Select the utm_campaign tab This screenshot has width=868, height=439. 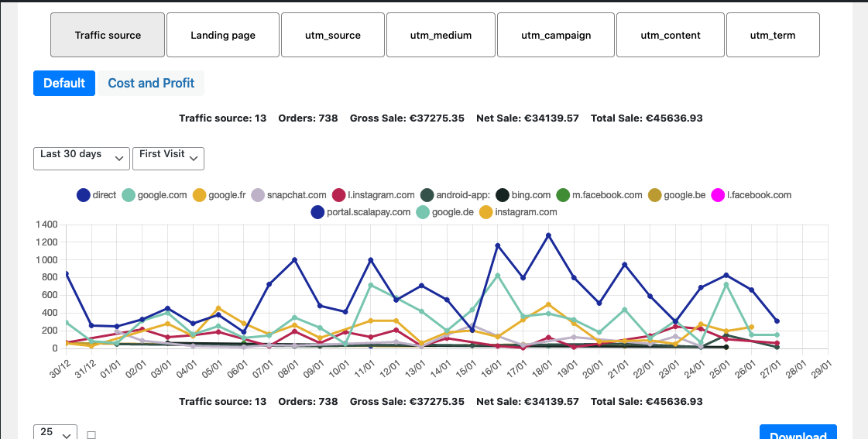tap(555, 35)
